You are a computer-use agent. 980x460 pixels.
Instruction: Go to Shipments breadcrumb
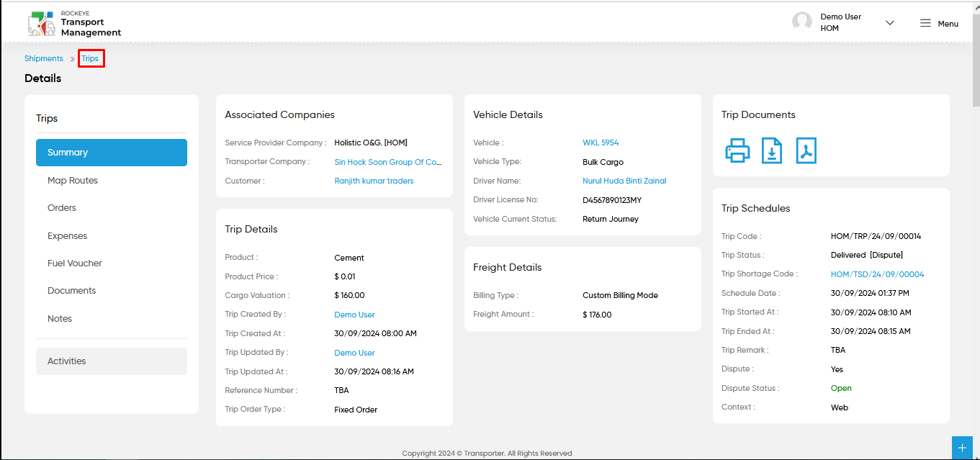tap(44, 58)
